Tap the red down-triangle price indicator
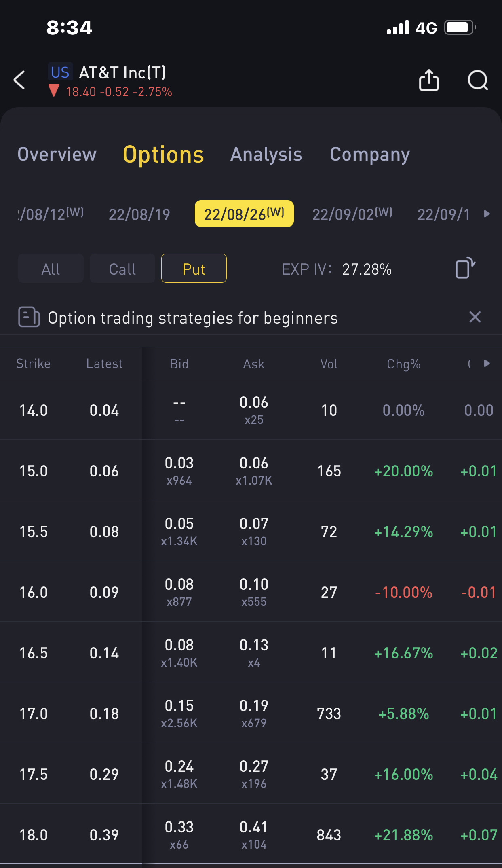 pos(54,91)
